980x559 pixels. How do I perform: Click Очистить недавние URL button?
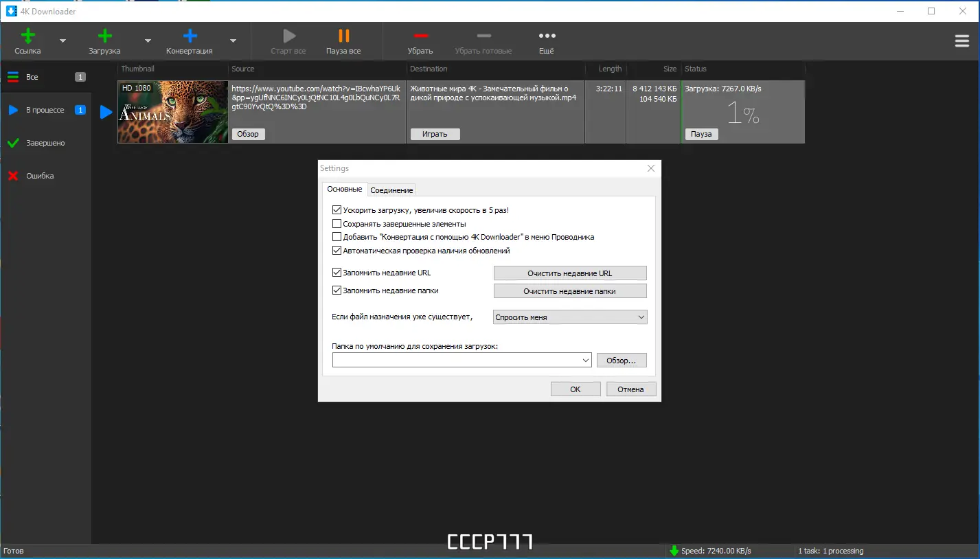(570, 273)
